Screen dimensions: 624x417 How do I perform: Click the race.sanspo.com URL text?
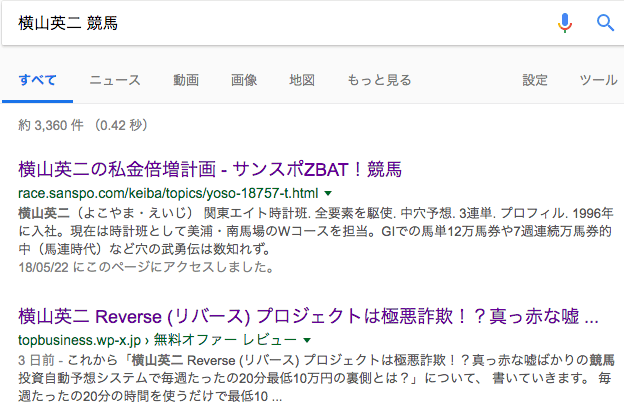[x=168, y=193]
